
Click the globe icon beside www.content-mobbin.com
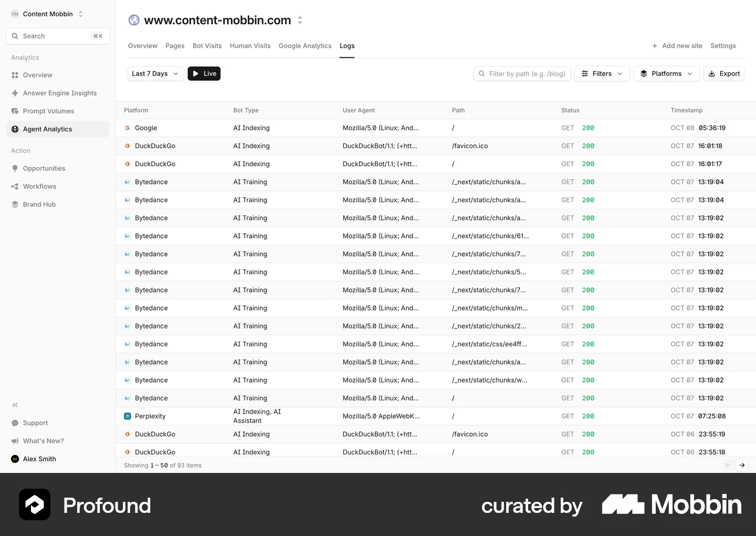tap(134, 20)
